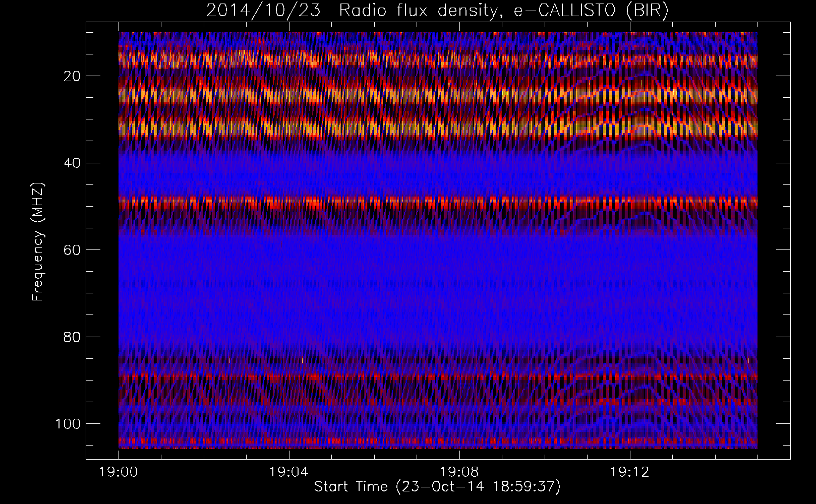Click the 'Frequency (MHZ)' axis label
The width and height of the screenshot is (816, 504).
coord(38,242)
